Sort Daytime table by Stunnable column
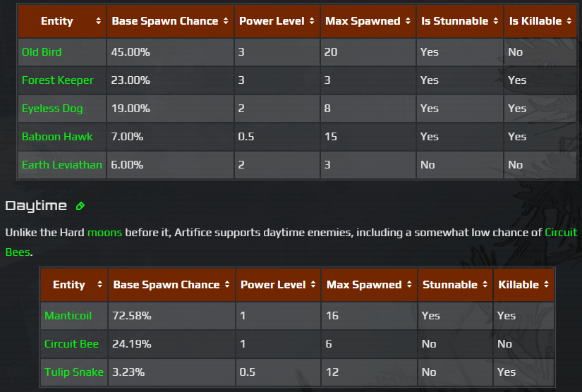The height and width of the screenshot is (392, 582). (455, 285)
